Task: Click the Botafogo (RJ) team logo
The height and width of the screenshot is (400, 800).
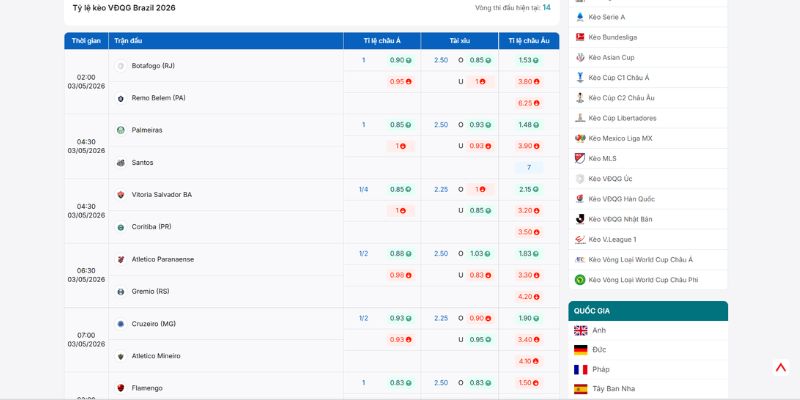Action: (x=120, y=66)
